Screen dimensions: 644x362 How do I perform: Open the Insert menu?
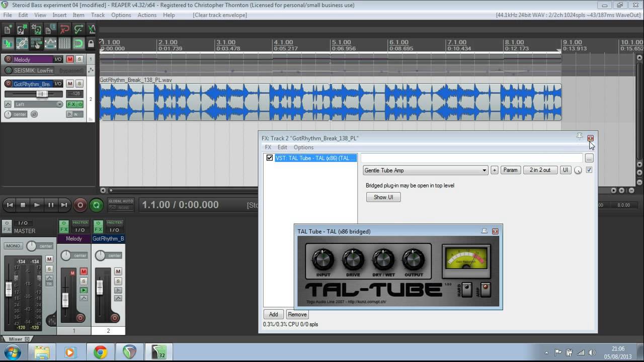point(59,15)
